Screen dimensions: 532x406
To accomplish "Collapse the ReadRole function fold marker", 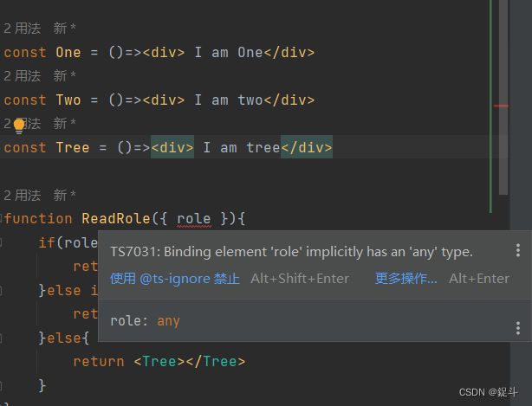I will (1, 218).
